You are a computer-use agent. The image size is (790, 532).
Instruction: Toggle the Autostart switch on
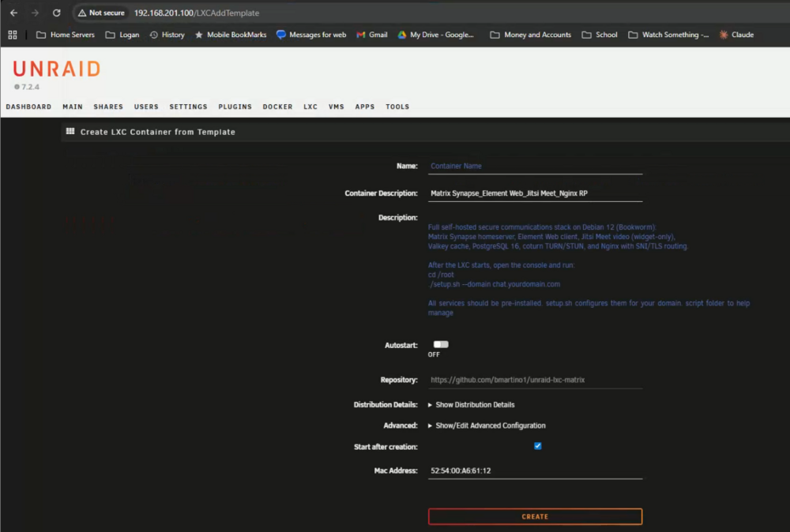(440, 344)
